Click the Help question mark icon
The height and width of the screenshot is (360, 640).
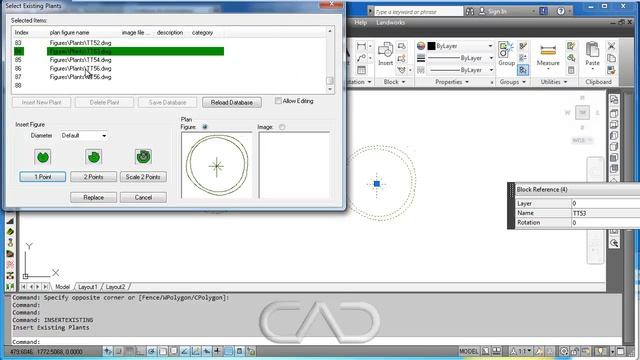561,11
